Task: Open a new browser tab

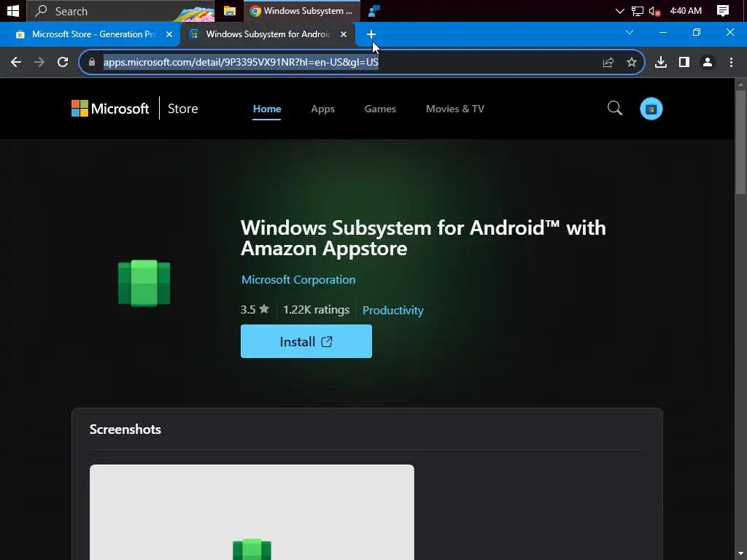Action: coord(371,34)
